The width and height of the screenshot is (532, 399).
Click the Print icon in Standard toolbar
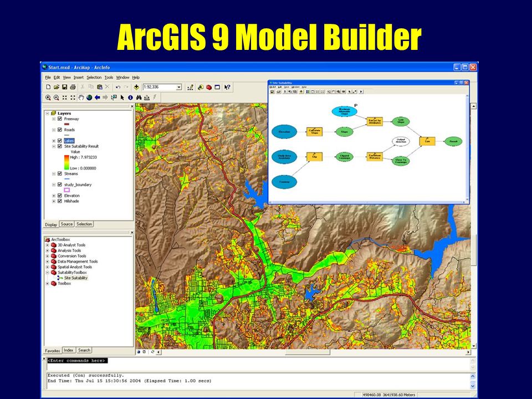(73, 87)
